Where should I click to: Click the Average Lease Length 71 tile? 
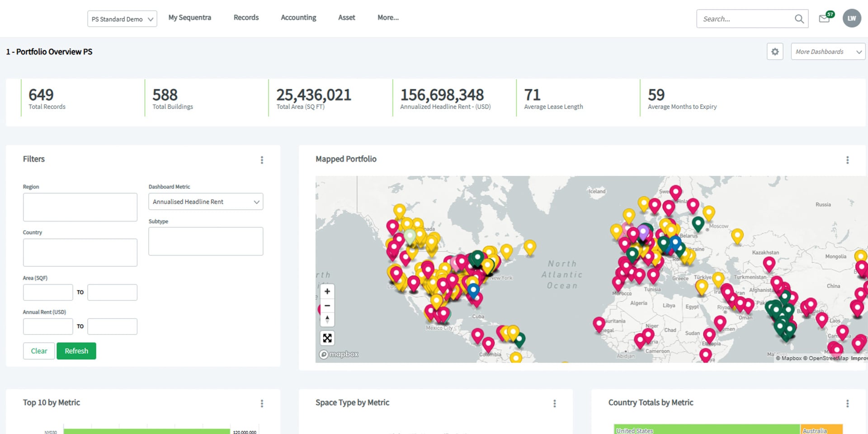pyautogui.click(x=578, y=98)
